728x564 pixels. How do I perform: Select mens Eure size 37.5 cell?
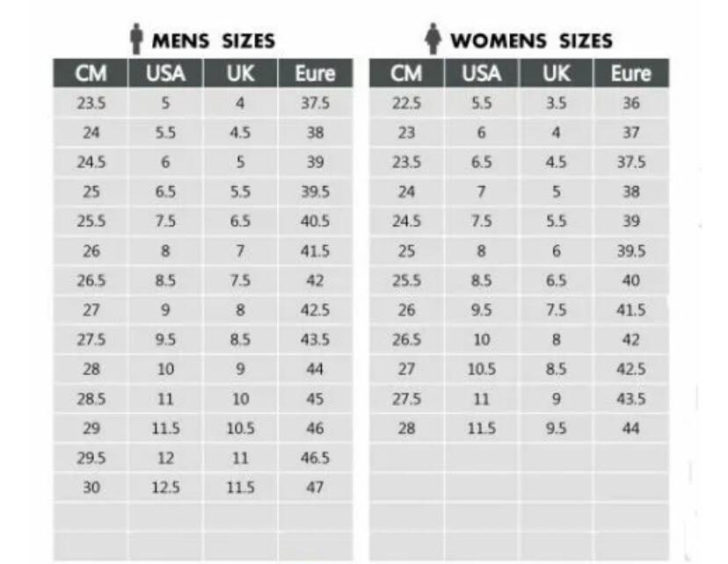tap(315, 103)
